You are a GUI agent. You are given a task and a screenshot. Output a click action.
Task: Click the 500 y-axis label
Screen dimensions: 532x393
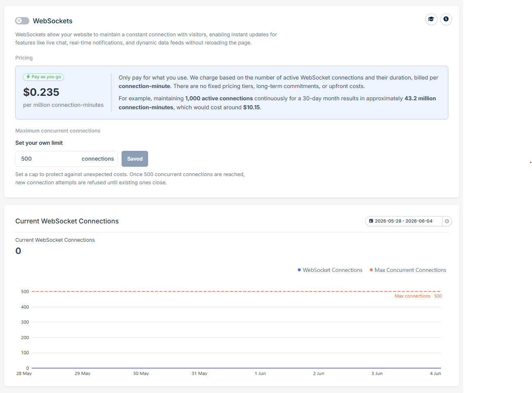(25, 291)
